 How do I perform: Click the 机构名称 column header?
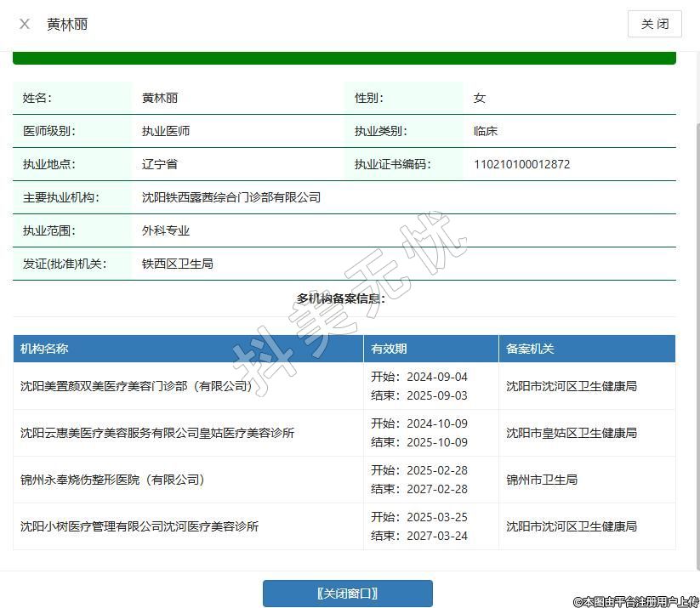point(44,349)
